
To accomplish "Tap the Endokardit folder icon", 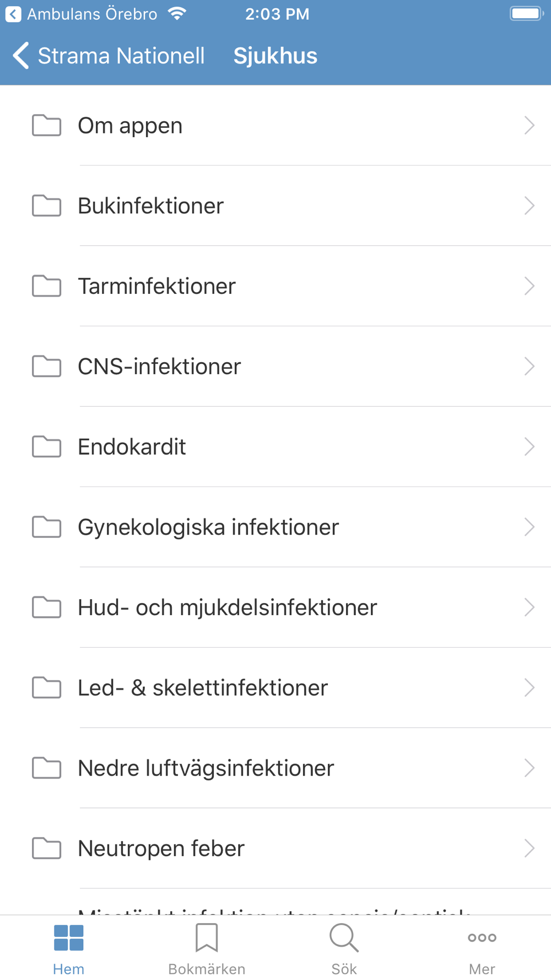I will [x=47, y=446].
